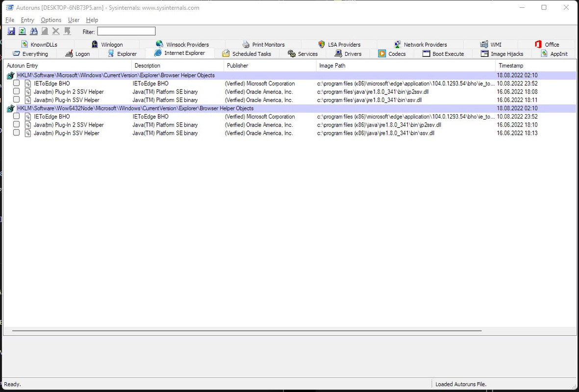Click the "Ready." status bar text
This screenshot has width=579, height=392.
point(12,384)
